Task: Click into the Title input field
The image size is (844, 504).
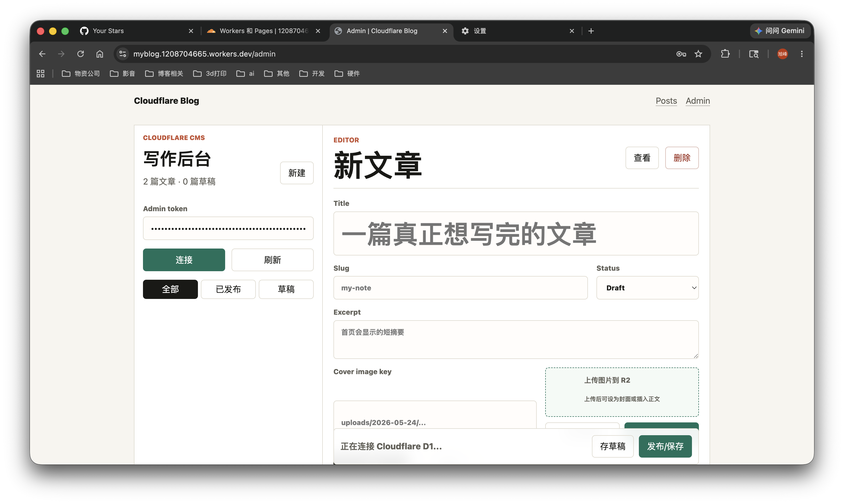Action: point(516,234)
